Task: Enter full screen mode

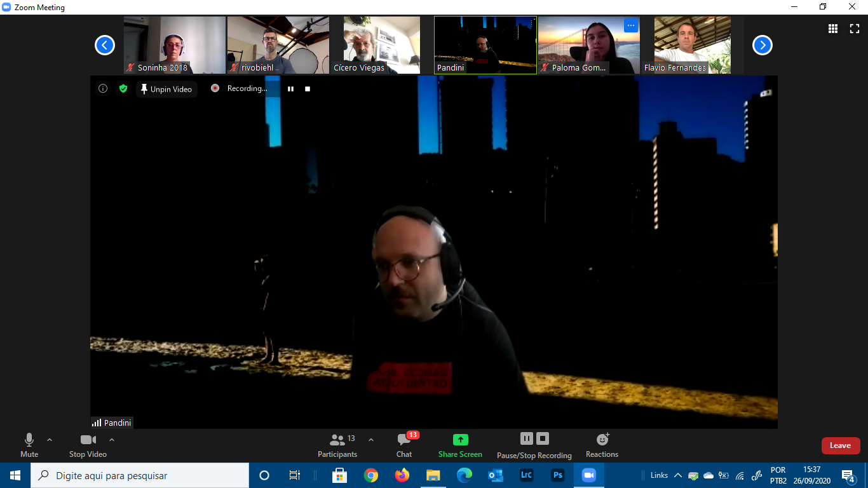Action: tap(854, 29)
